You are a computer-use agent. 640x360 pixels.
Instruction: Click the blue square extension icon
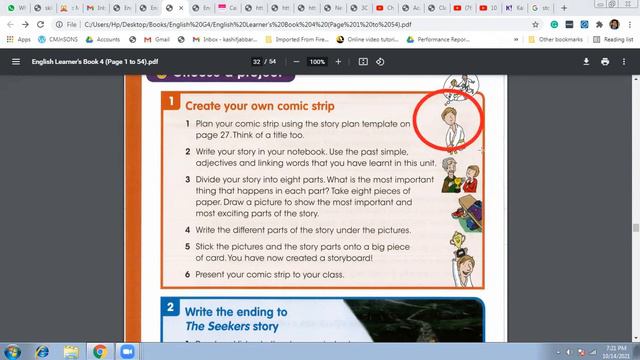point(584,24)
